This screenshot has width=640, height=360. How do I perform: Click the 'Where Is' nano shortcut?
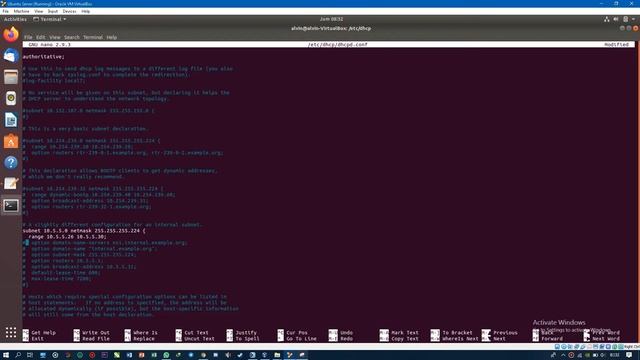click(x=141, y=333)
